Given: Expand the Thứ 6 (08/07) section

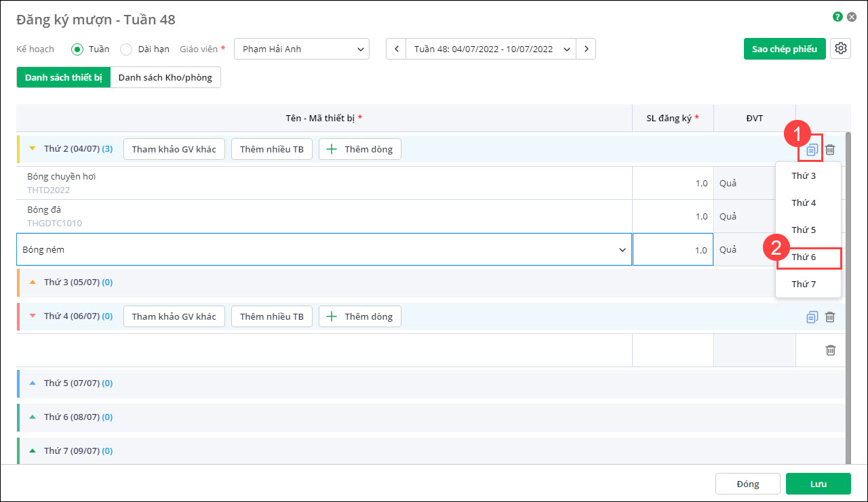Looking at the screenshot, I should point(32,417).
